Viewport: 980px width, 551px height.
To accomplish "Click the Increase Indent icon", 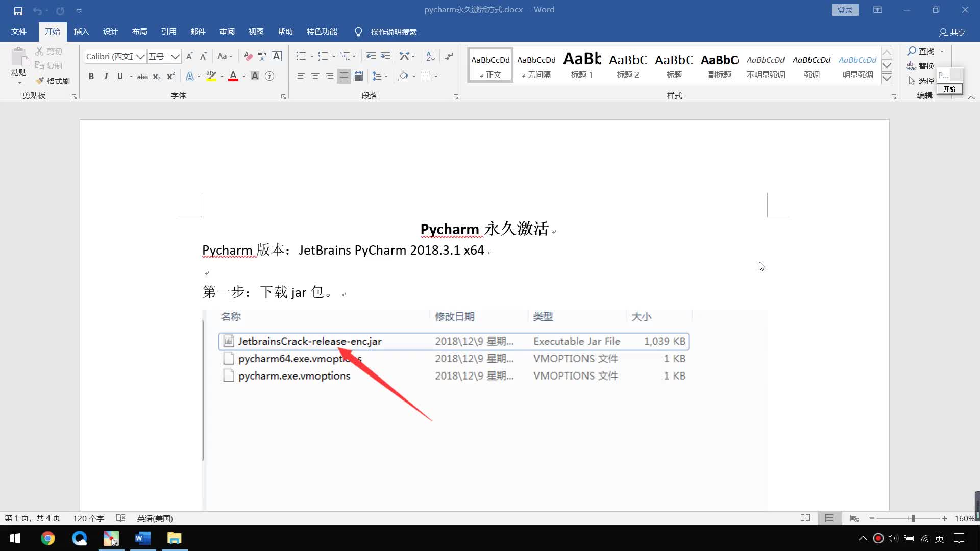I will (385, 56).
